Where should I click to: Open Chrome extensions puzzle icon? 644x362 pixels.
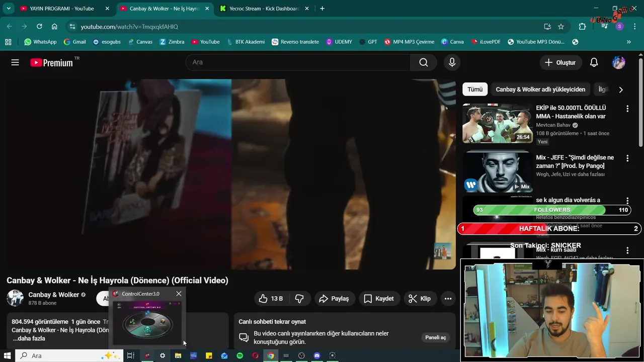pos(583,27)
